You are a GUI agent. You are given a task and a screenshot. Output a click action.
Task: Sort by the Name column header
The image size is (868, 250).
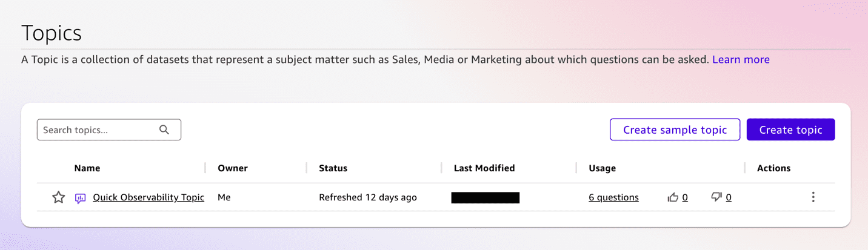[x=87, y=168]
